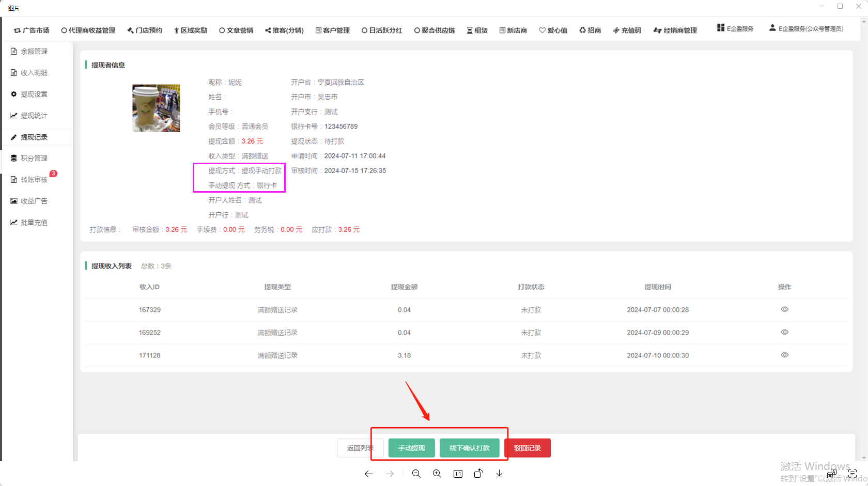Click the text recognition (OCR) icon
Screen dimensions: 868x486
click(853, 473)
